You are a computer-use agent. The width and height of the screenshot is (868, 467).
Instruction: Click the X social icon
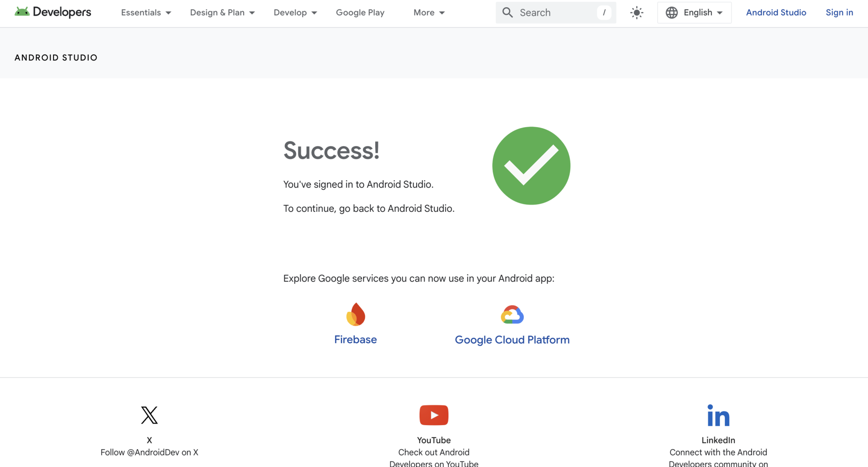(x=149, y=415)
